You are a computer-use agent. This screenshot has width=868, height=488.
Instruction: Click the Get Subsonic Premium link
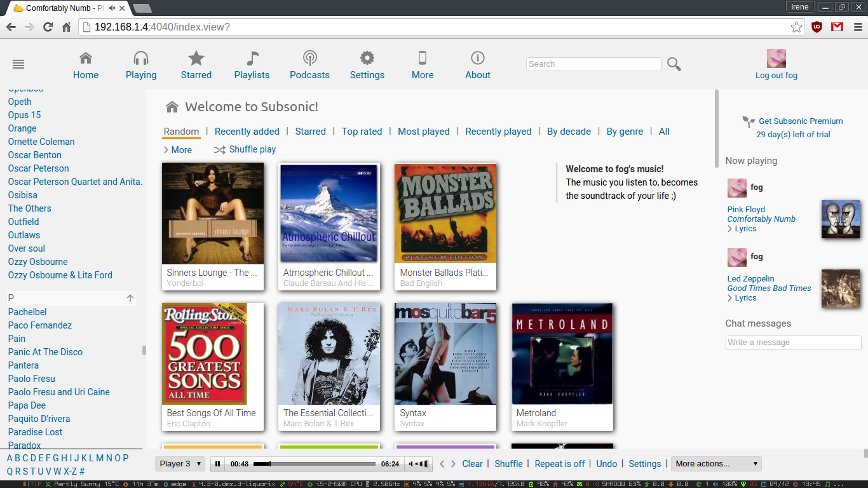tap(800, 121)
